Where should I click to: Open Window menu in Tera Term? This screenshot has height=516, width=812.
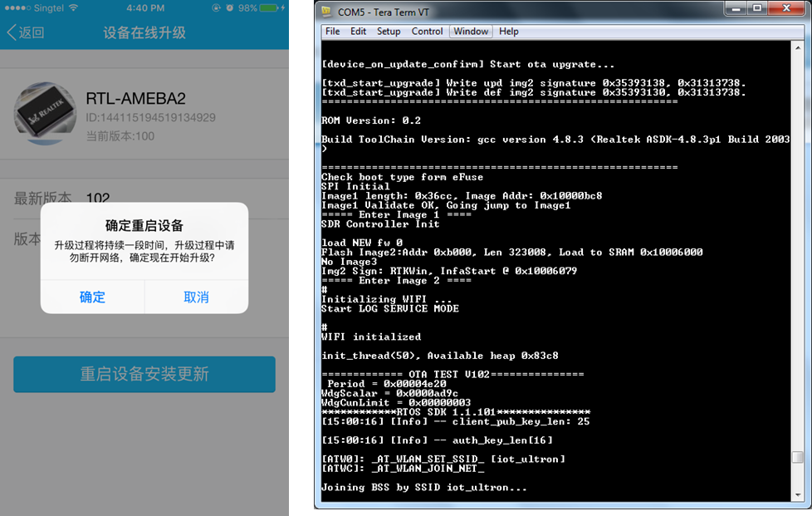point(471,31)
